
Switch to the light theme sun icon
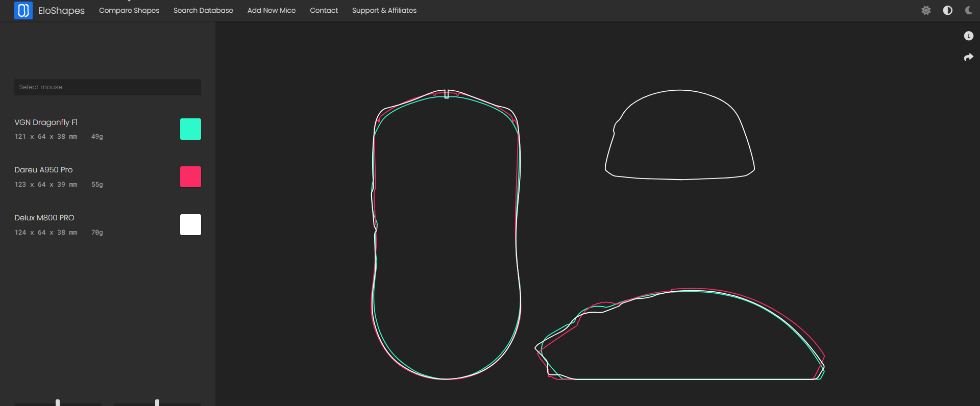click(x=926, y=10)
